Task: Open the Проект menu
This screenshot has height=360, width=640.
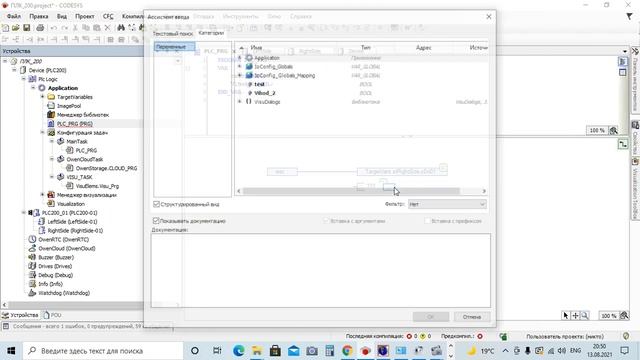Action: coord(84,16)
